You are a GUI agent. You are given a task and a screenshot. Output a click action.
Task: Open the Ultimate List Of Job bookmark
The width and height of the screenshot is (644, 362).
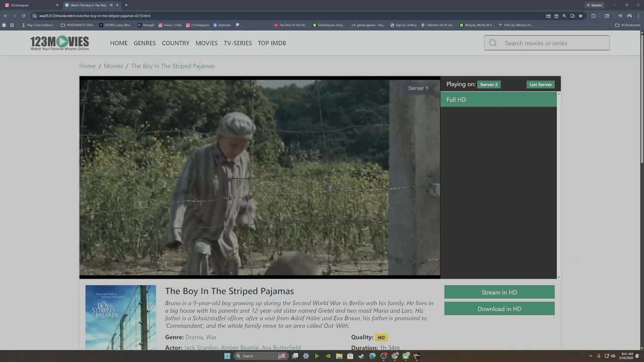point(437,25)
